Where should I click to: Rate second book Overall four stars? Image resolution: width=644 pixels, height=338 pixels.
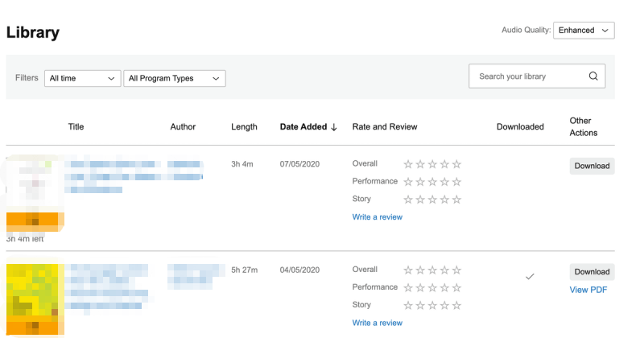point(444,270)
